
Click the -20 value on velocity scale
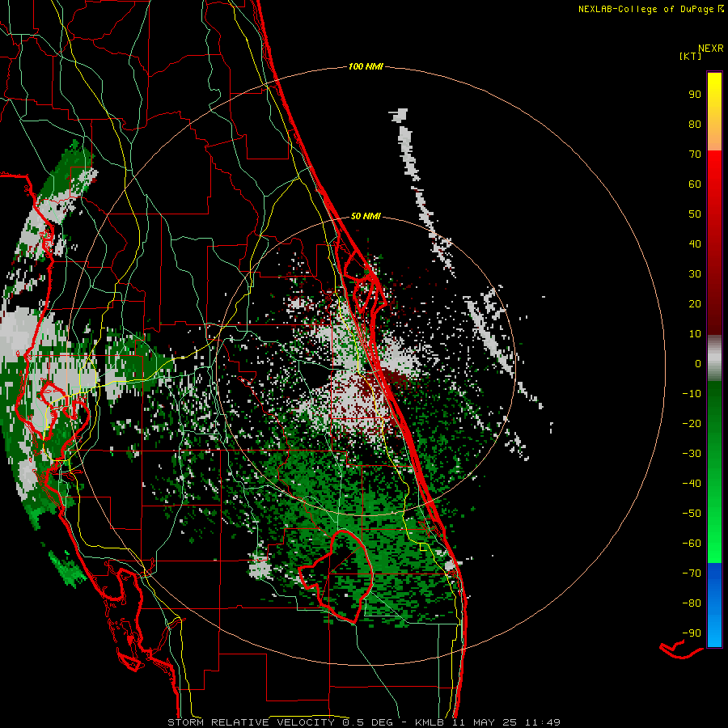click(692, 423)
